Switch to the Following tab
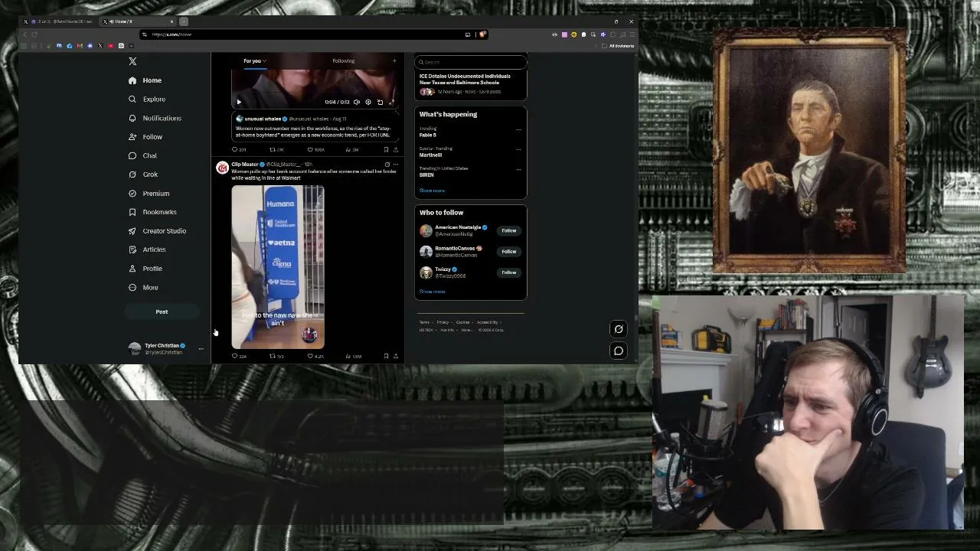Viewport: 980px width, 551px height. pos(343,61)
